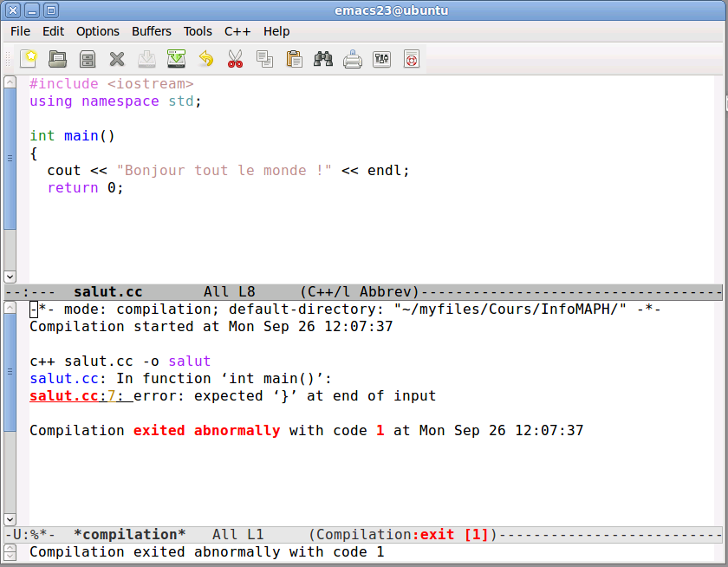
Task: Create a new file with toolbar icon
Action: (x=29, y=59)
